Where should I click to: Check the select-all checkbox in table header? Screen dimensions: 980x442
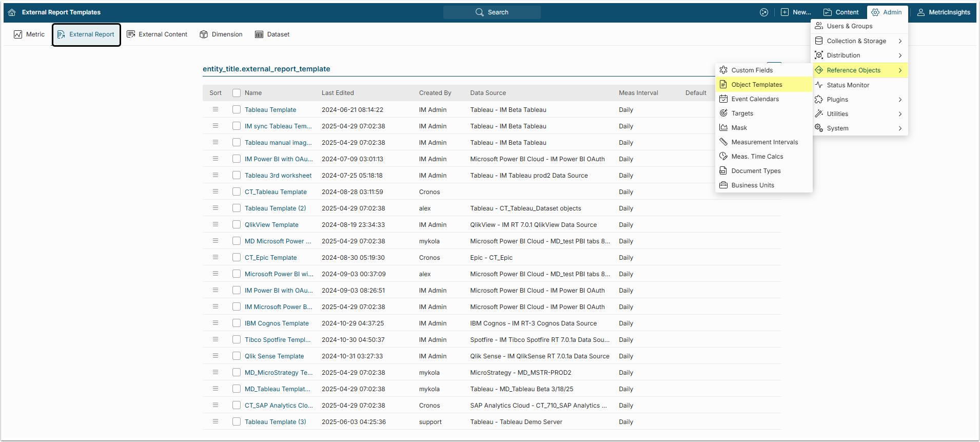click(x=237, y=93)
